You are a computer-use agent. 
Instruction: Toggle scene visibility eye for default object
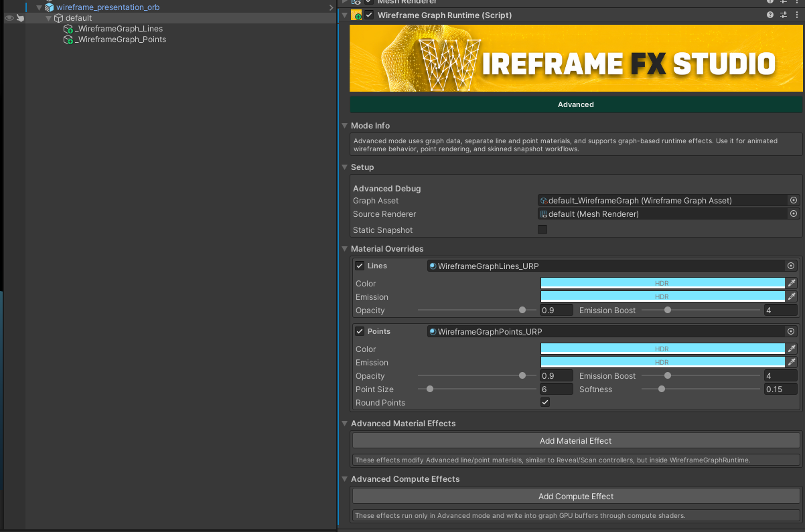click(x=9, y=18)
